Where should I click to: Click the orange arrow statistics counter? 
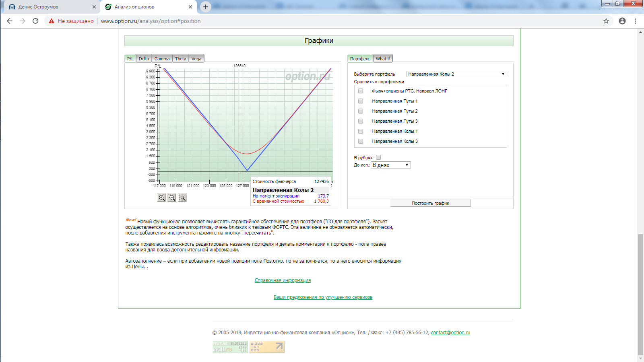tap(267, 347)
